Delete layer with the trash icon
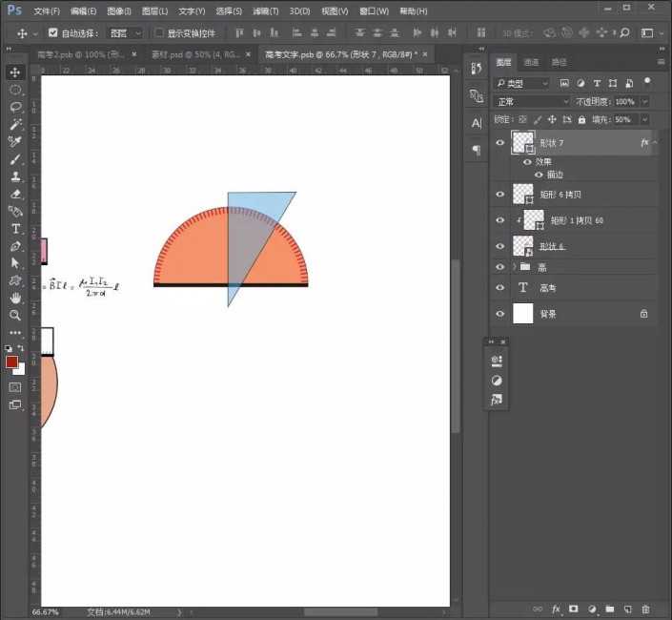 (x=645, y=609)
